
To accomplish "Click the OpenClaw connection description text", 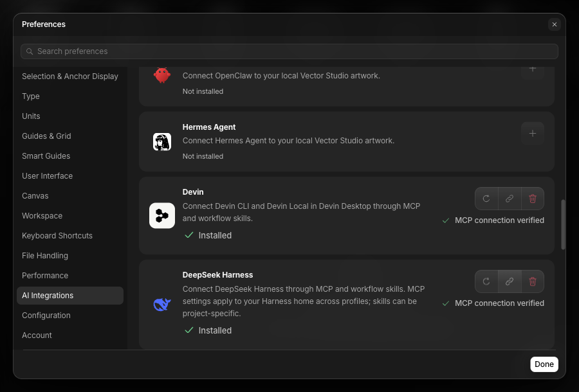I will 281,76.
